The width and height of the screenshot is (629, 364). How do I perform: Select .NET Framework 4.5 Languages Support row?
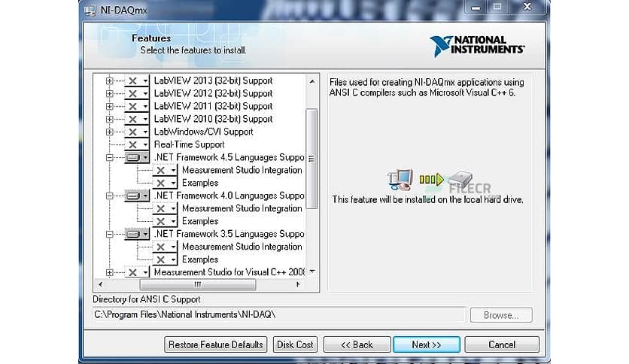[x=229, y=157]
